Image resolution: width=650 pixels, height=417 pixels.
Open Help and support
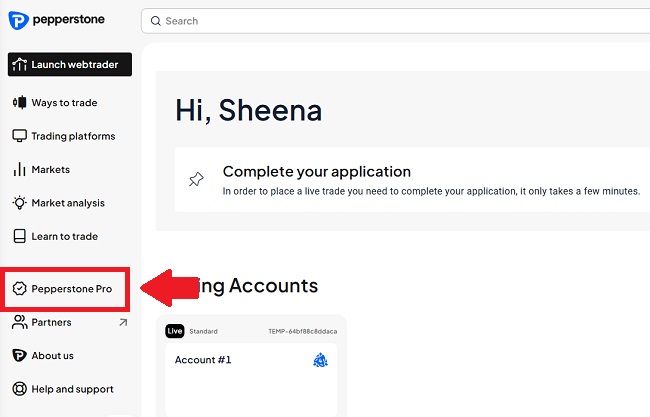click(73, 389)
